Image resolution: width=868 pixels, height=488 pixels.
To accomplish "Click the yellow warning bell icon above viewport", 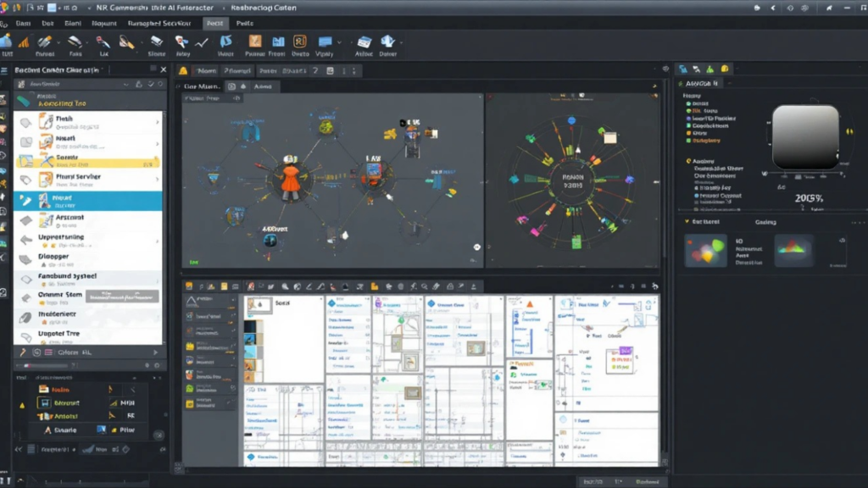I will [x=183, y=71].
